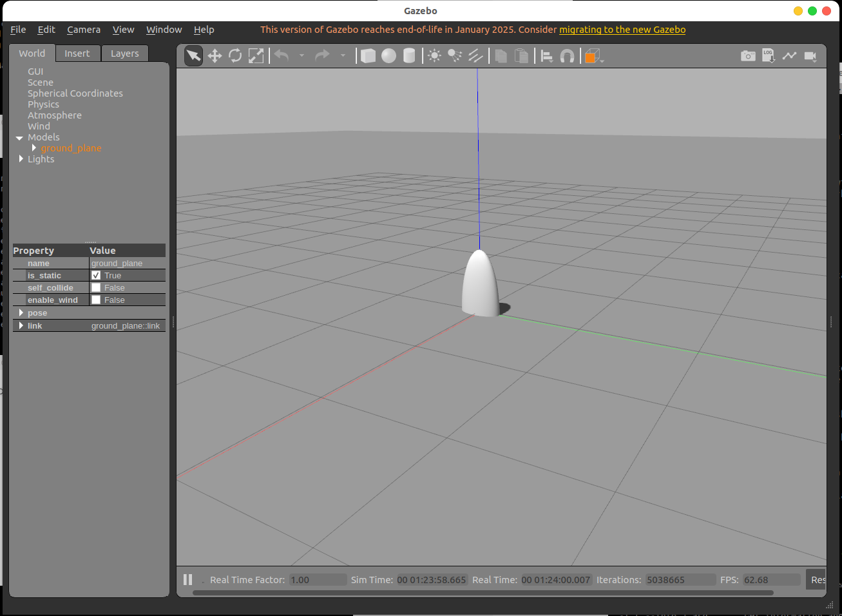Collapse the Models tree node
This screenshot has width=842, height=616.
(19, 138)
